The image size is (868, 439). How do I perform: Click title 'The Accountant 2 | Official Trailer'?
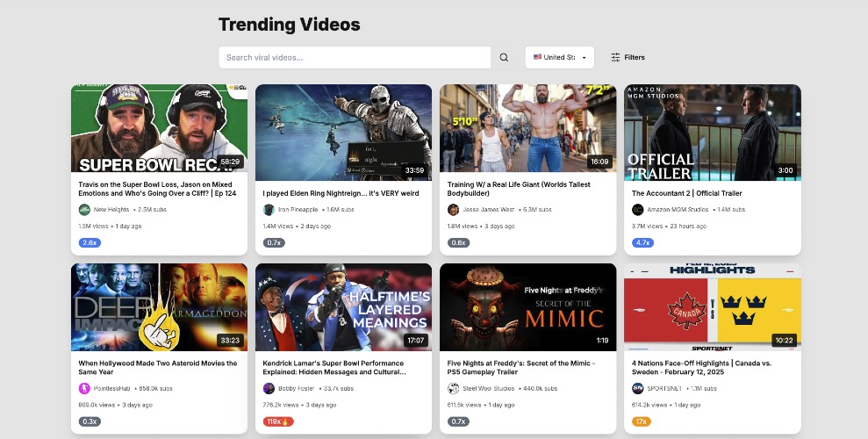686,193
